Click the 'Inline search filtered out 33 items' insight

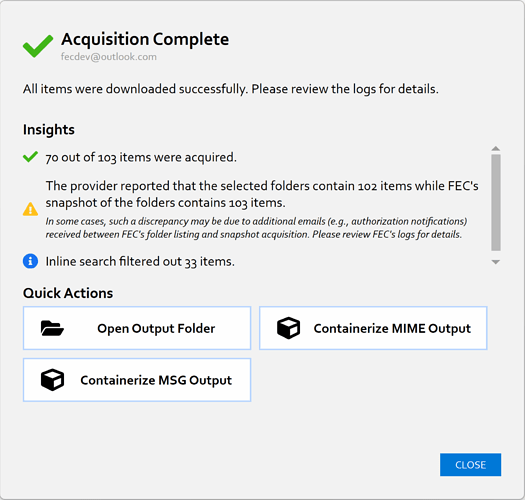(x=140, y=262)
